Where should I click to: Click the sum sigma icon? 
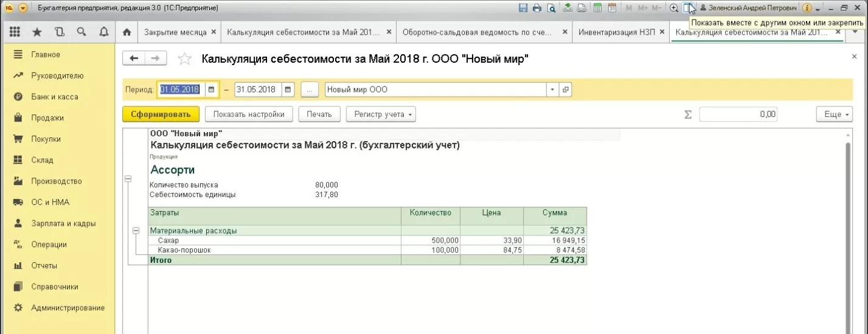(688, 114)
